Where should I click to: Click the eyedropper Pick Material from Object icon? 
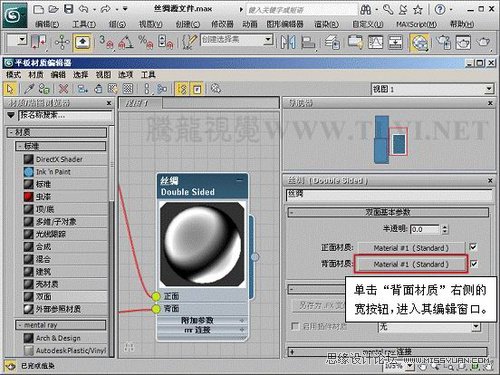coord(29,89)
